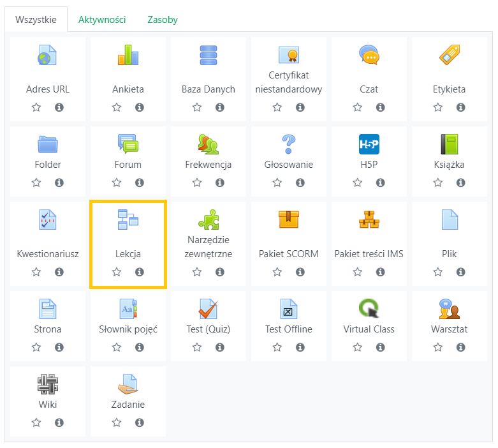Image resolution: width=498 pixels, height=448 pixels.
Task: Pick the Narzędzie zewnętrzne puzzle icon
Action: 209,220
